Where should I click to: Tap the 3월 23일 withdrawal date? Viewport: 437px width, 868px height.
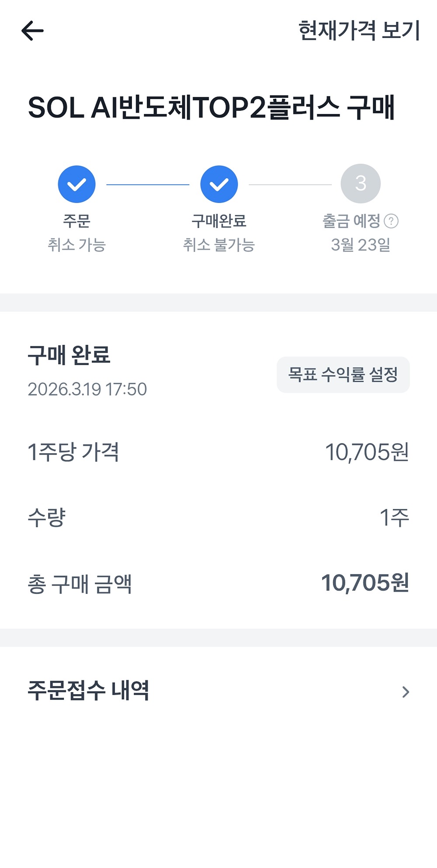361,245
